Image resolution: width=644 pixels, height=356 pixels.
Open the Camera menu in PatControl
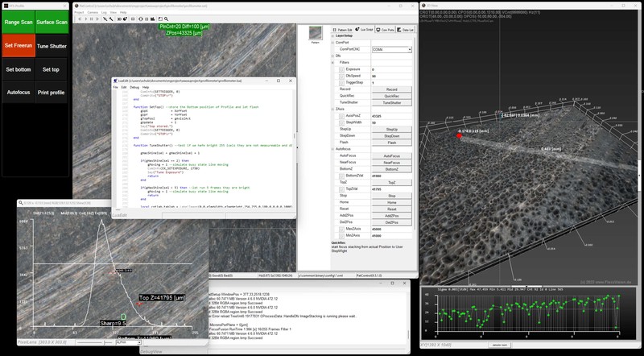tap(93, 13)
